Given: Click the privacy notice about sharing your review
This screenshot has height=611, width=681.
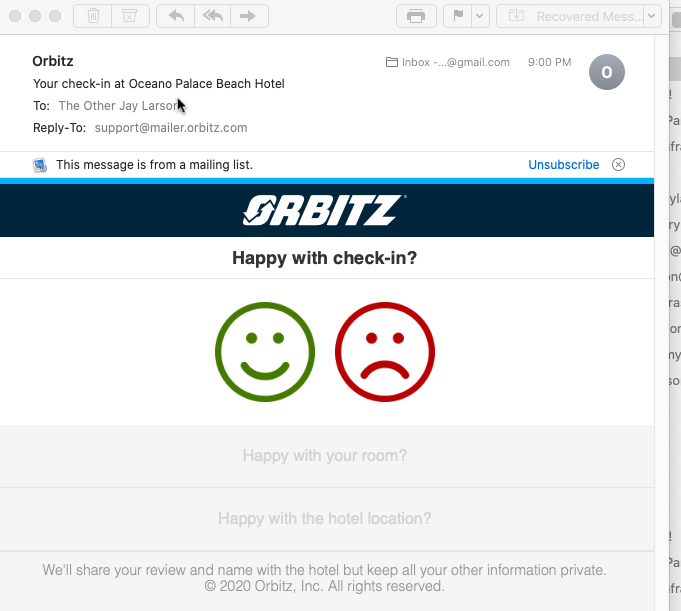Looking at the screenshot, I should 324,570.
